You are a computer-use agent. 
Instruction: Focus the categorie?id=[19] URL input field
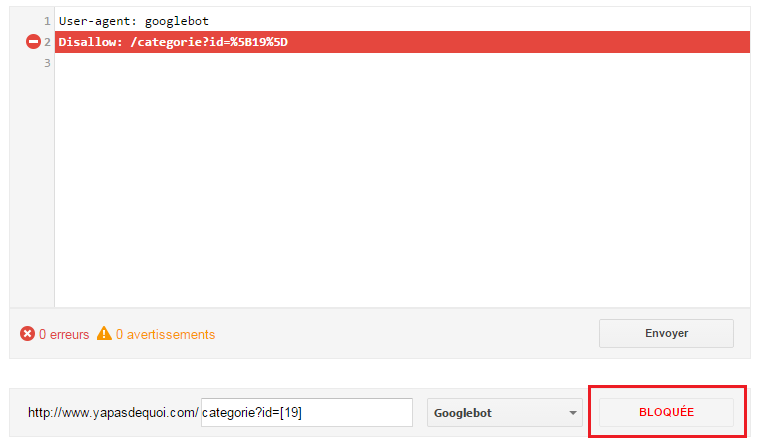[307, 412]
